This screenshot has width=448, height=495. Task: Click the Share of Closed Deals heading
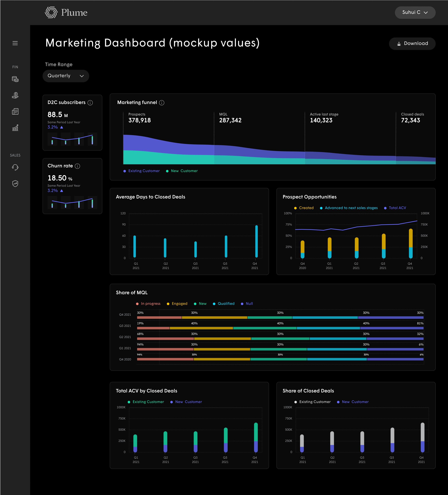(308, 391)
